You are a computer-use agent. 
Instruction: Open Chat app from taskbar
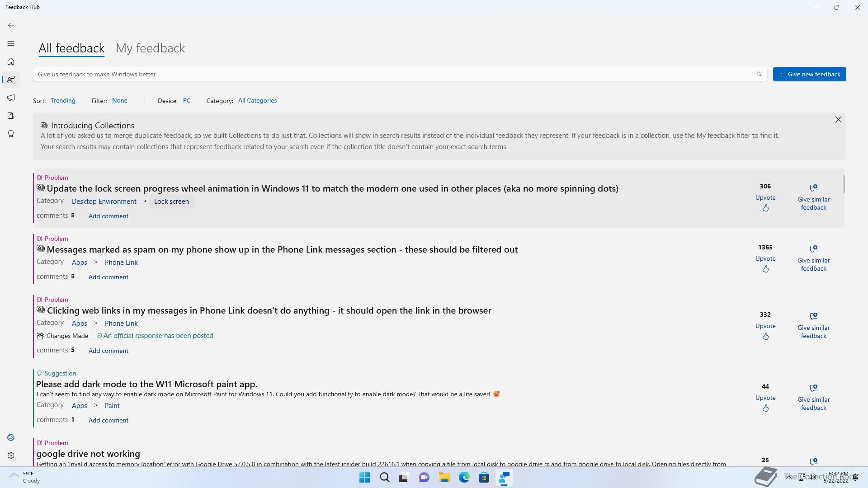pyautogui.click(x=424, y=478)
